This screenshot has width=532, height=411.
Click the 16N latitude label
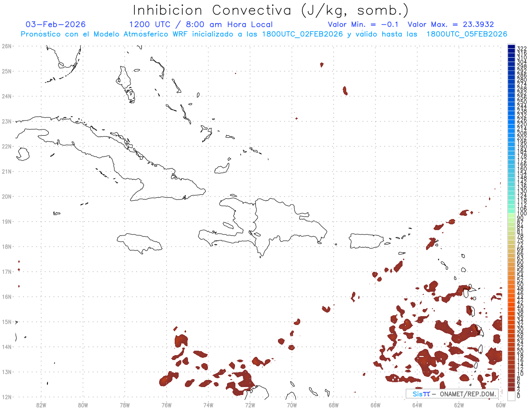(6, 297)
